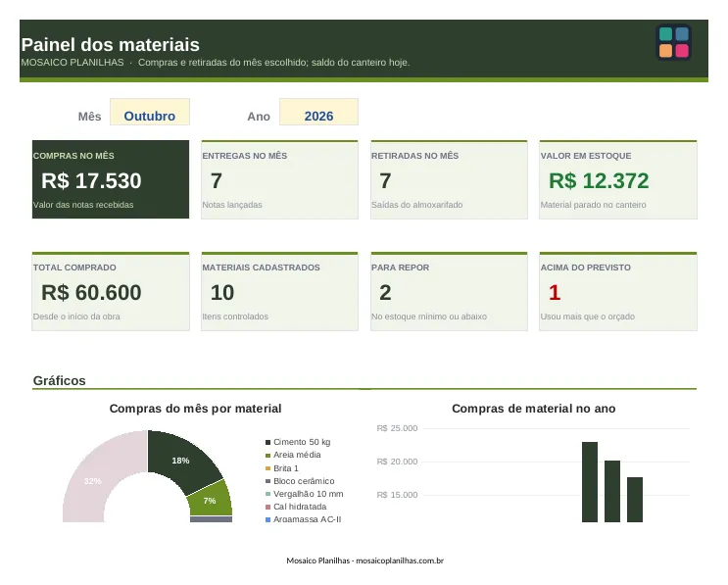Image resolution: width=728 pixels, height=585 pixels.
Task: Click the R$ 17.530 value
Action: [x=91, y=180]
